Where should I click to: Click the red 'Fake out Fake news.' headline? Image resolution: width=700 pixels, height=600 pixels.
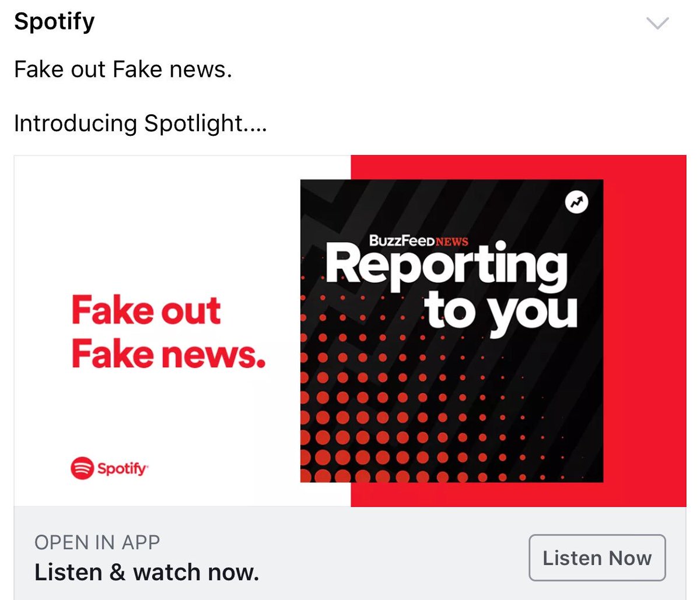point(168,332)
